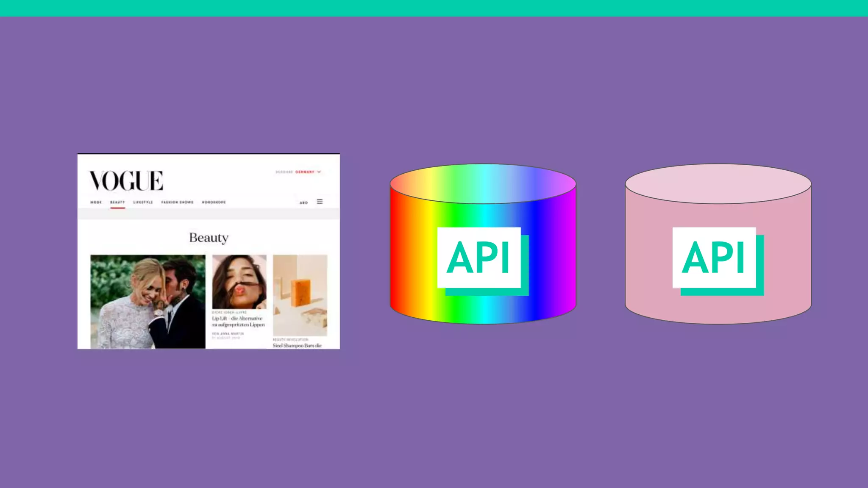Select the rainbow cylinder top surface

click(x=483, y=184)
